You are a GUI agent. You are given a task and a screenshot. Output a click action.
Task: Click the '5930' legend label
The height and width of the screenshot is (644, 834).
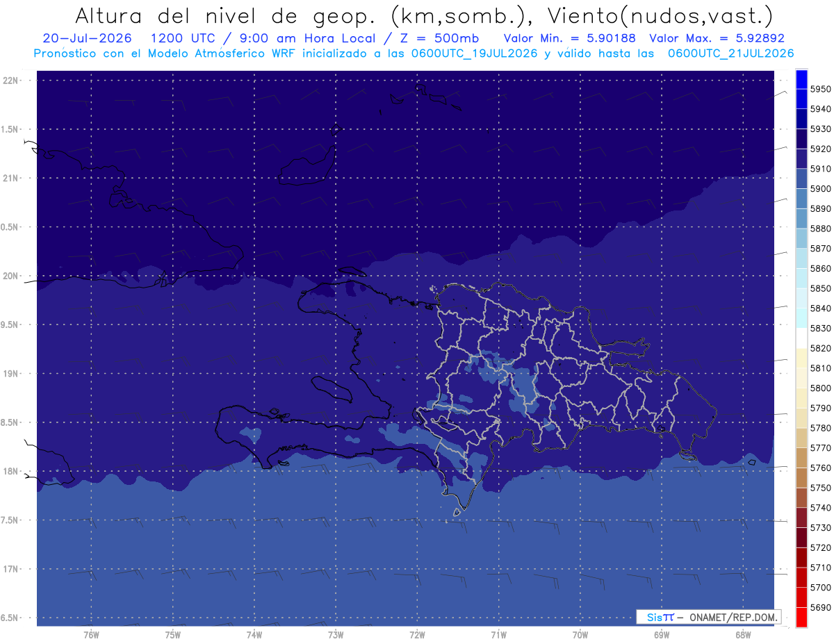[x=820, y=129]
